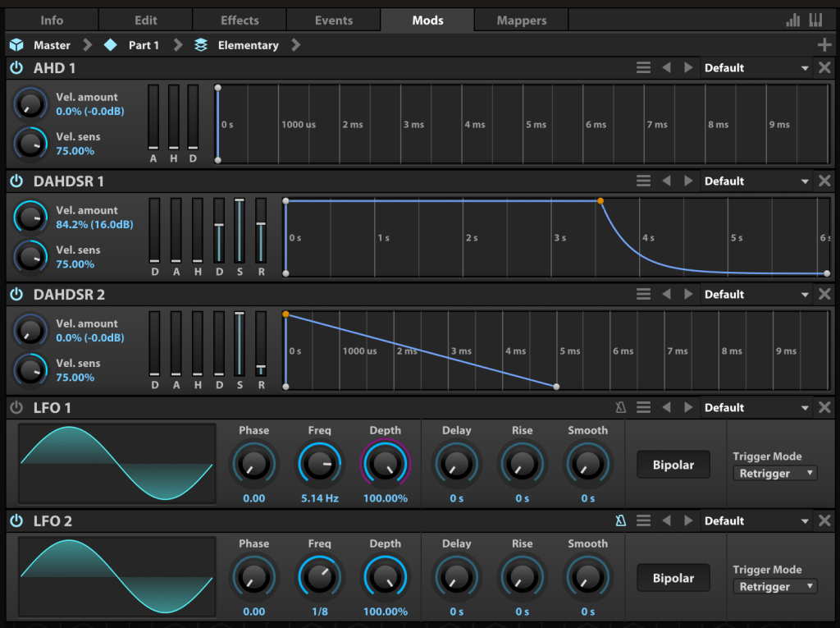Go to previous preset for DAHDSR 1
The width and height of the screenshot is (840, 628).
click(x=666, y=181)
